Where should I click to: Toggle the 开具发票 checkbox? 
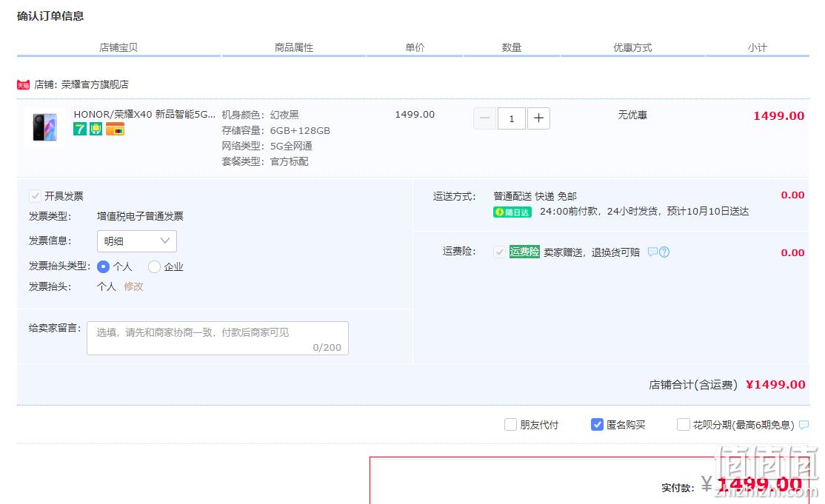[x=36, y=196]
